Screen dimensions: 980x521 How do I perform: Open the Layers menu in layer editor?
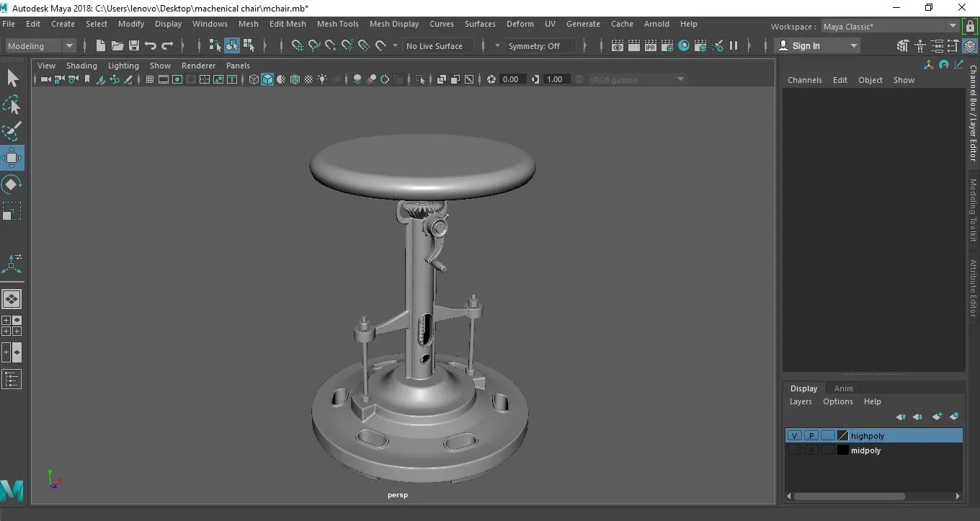[x=801, y=401]
